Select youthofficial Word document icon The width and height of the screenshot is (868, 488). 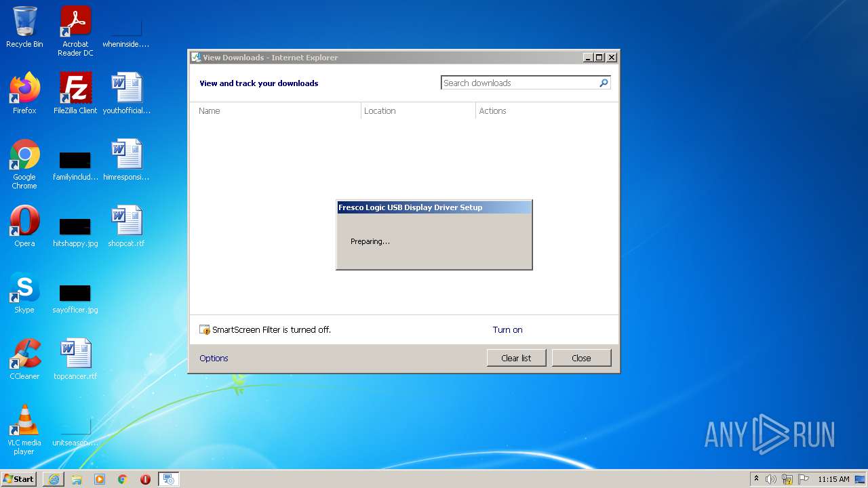point(126,94)
